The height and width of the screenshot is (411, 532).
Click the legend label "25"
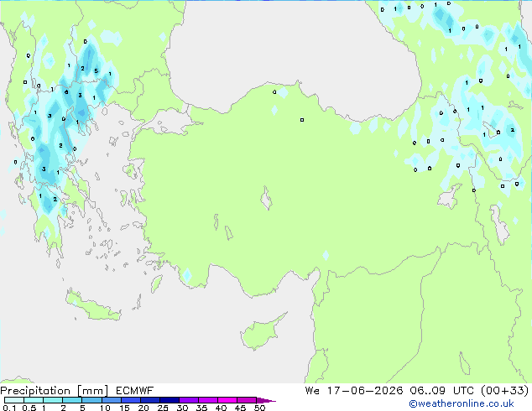pos(163,408)
